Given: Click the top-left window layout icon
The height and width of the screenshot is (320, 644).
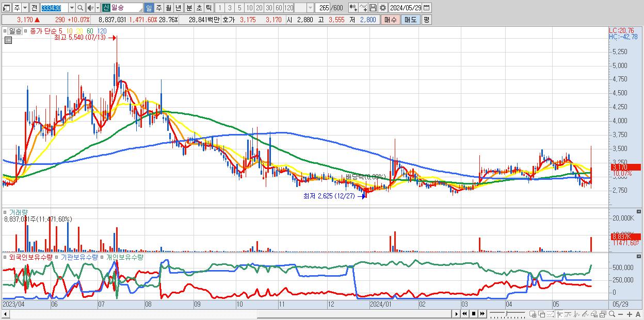Looking at the screenshot, I should (x=6, y=8).
